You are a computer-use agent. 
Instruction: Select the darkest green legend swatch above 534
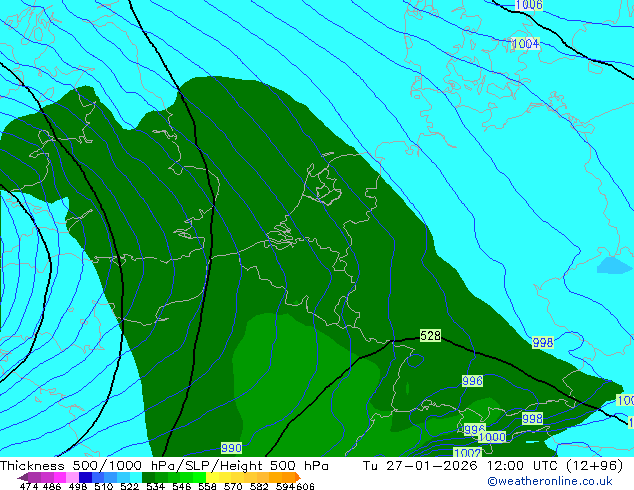(x=148, y=477)
